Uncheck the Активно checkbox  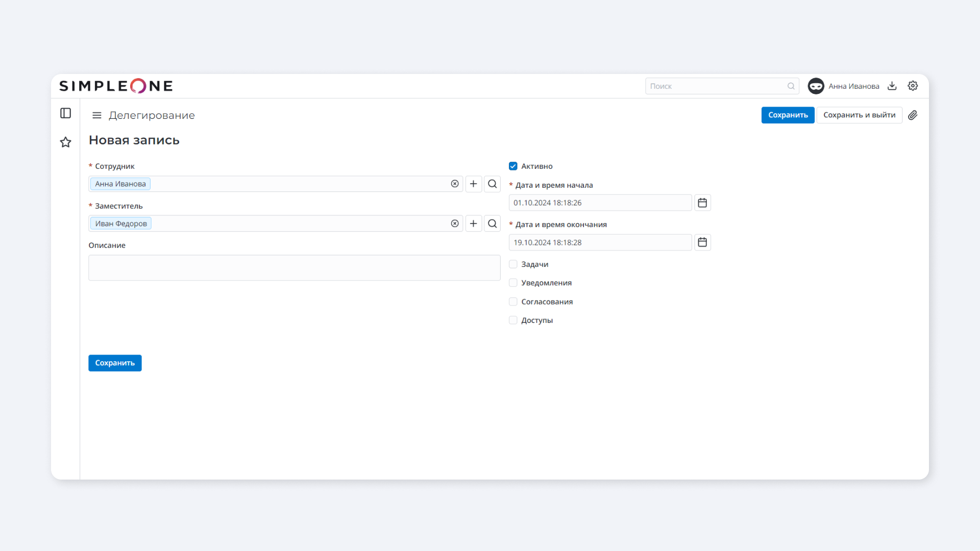(513, 166)
